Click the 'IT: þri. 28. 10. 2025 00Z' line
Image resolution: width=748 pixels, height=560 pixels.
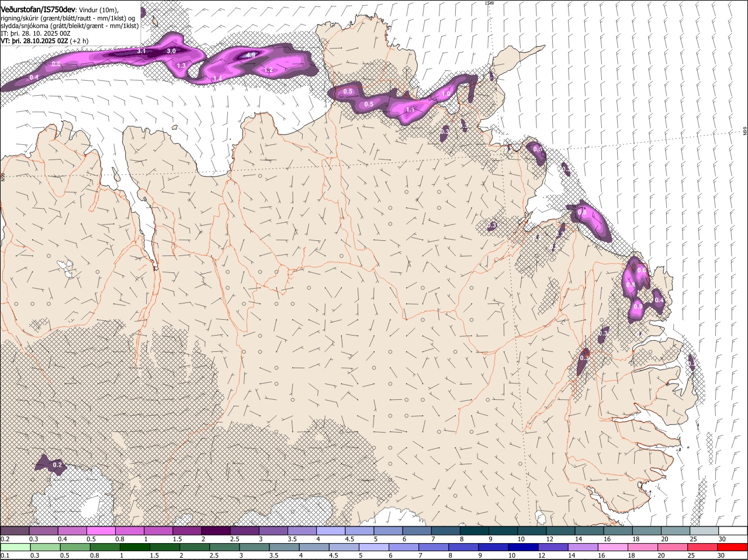click(x=36, y=33)
